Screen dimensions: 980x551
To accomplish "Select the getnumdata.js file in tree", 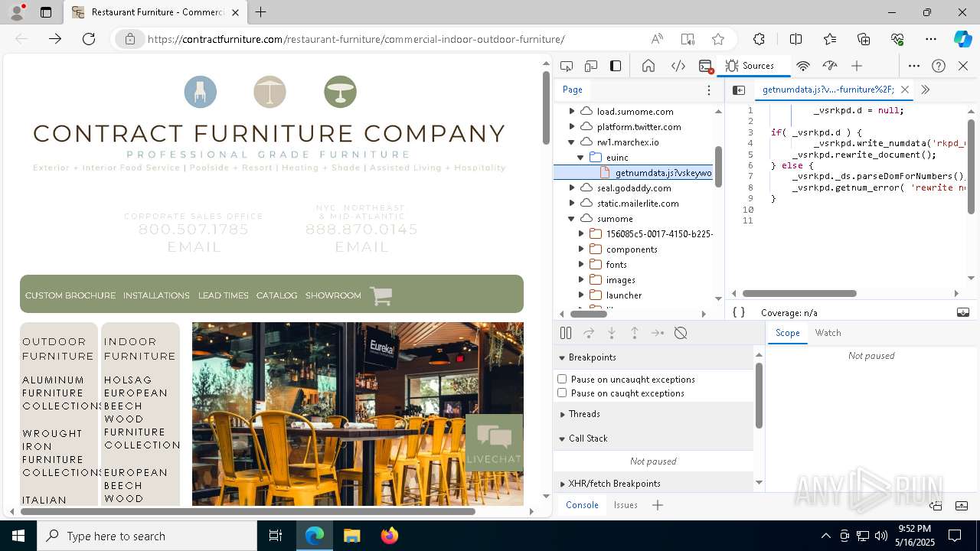I will tap(633, 173).
